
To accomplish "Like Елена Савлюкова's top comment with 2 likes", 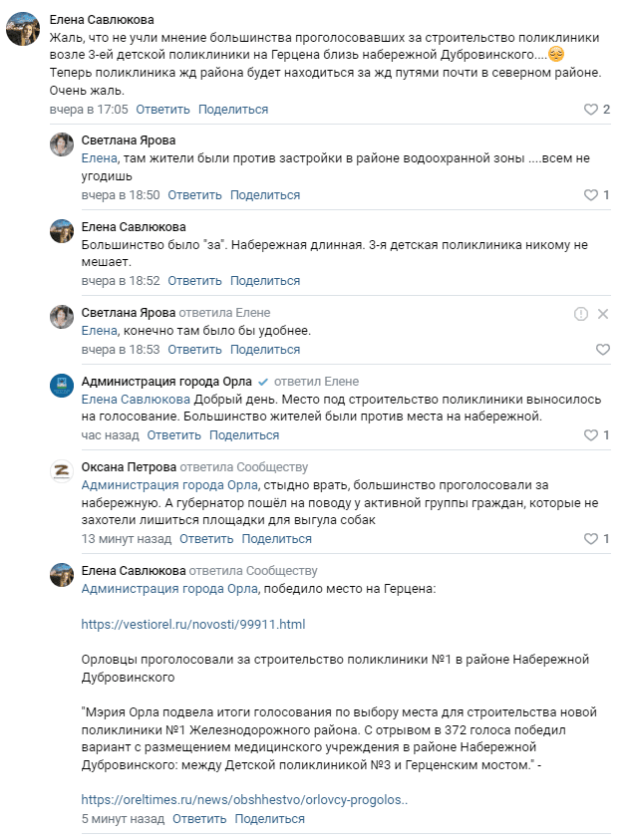I will [x=590, y=110].
